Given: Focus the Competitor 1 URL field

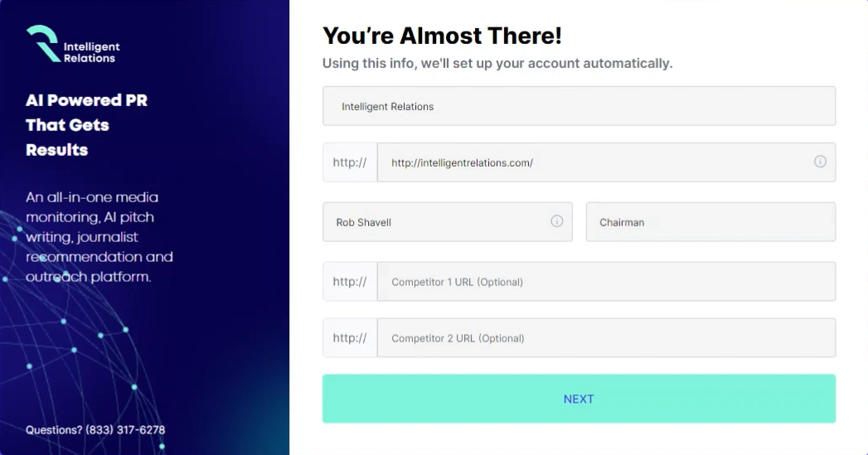Looking at the screenshot, I should tap(606, 281).
